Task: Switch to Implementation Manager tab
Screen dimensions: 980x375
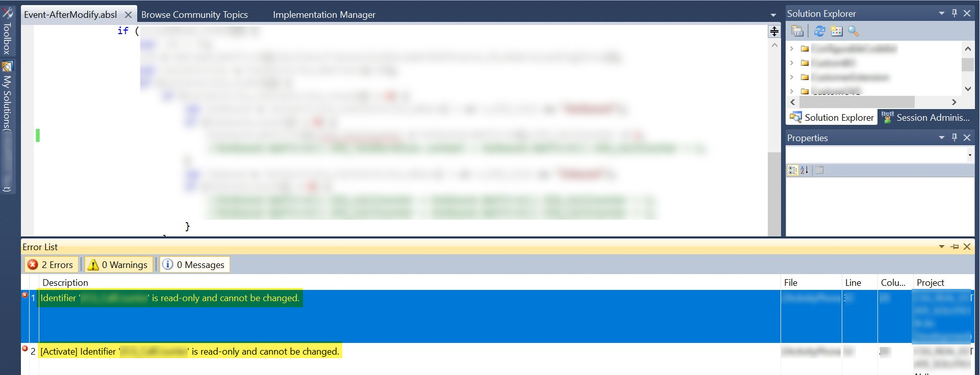Action: [x=324, y=15]
